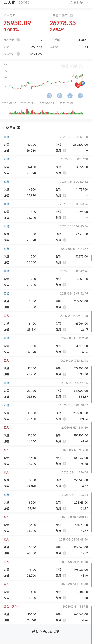Tap the volume bars below price chart
This screenshot has width=92, height=644.
46,111
